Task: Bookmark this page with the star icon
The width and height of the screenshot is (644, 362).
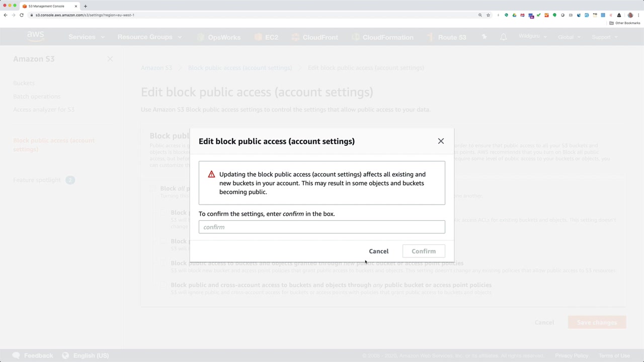Action: (488, 15)
